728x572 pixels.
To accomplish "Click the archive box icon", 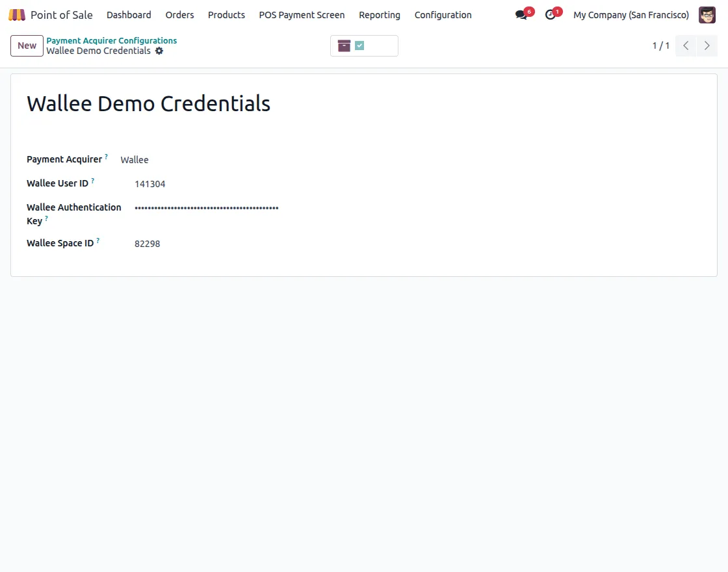I will point(344,45).
